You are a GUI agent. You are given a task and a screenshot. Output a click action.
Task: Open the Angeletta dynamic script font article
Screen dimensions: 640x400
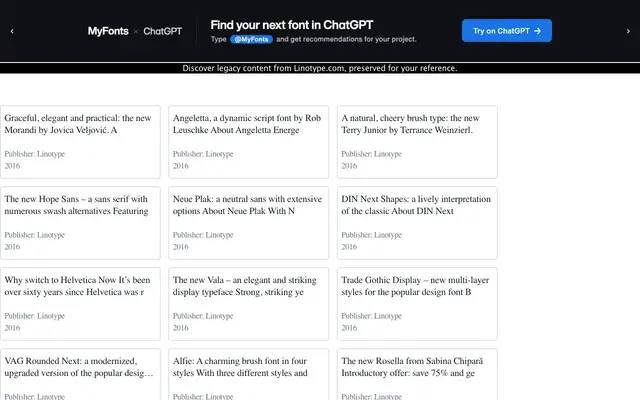(247, 124)
